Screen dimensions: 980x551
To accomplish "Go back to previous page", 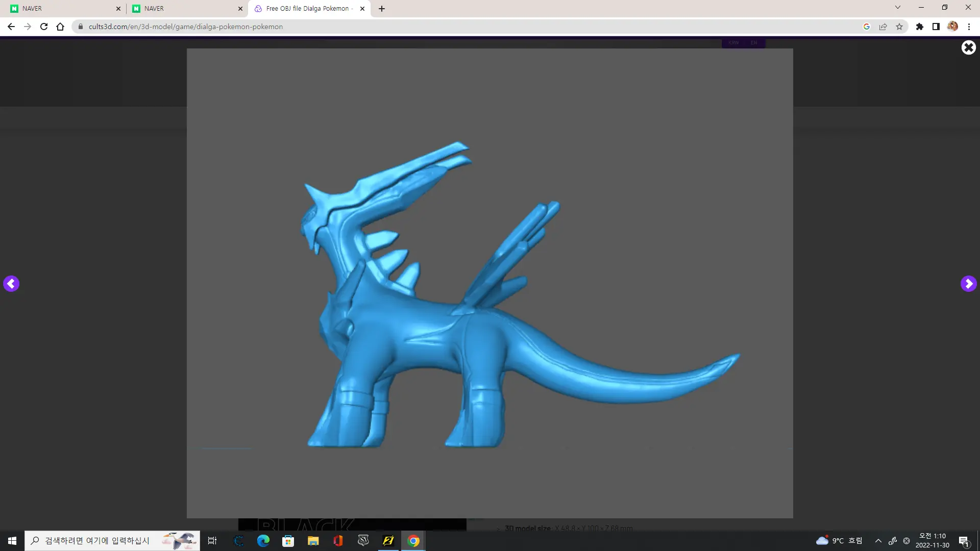I will click(11, 27).
